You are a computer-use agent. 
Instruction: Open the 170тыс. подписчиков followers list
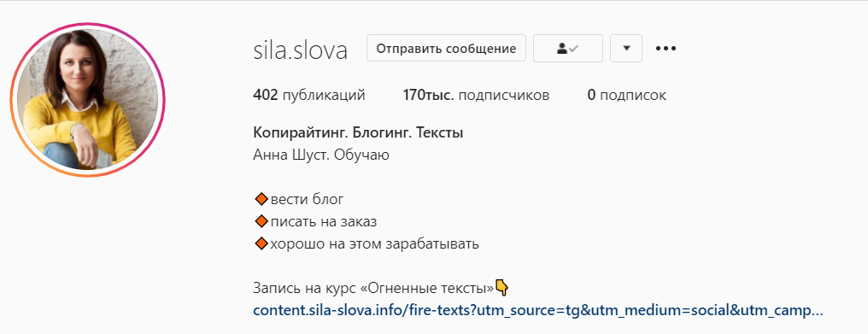point(476,96)
